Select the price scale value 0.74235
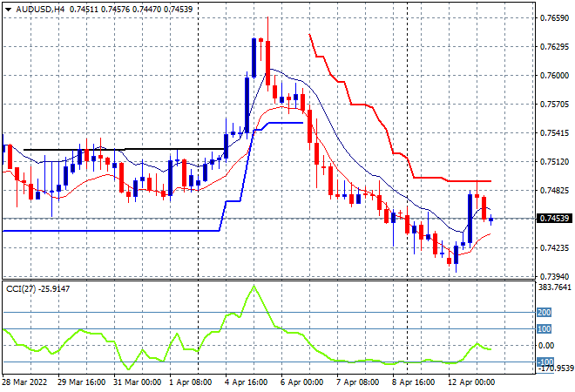Viewport: 575px width, 392px height. point(554,248)
